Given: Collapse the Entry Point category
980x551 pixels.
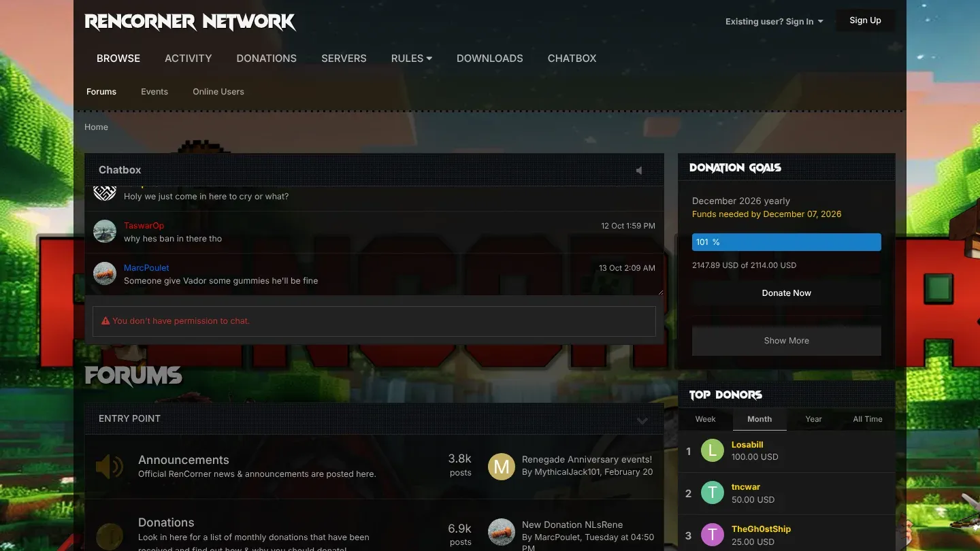Looking at the screenshot, I should tap(642, 421).
